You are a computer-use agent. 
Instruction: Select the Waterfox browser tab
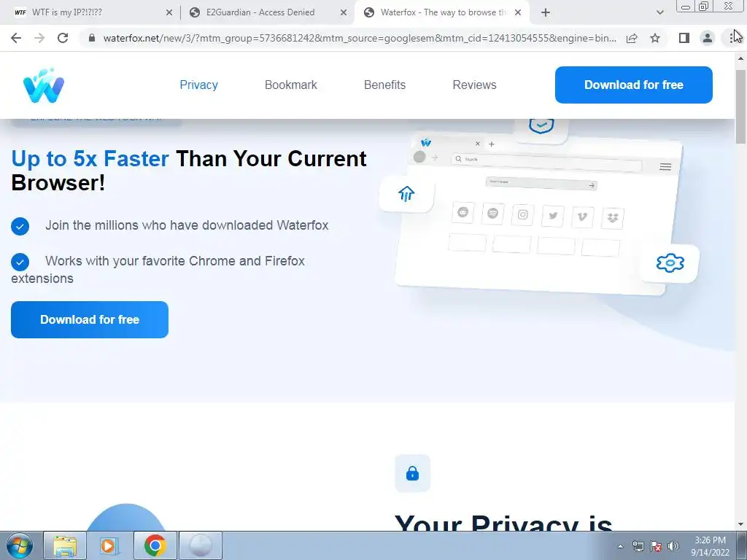coord(441,13)
